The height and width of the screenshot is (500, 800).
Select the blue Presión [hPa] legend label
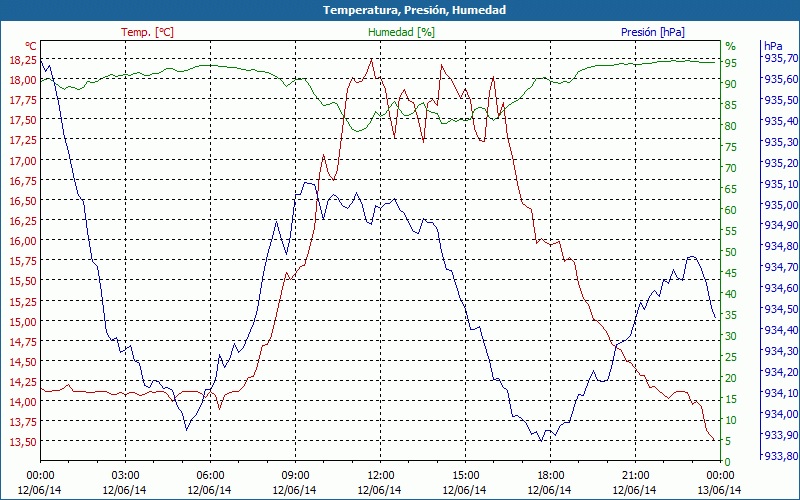[653, 32]
